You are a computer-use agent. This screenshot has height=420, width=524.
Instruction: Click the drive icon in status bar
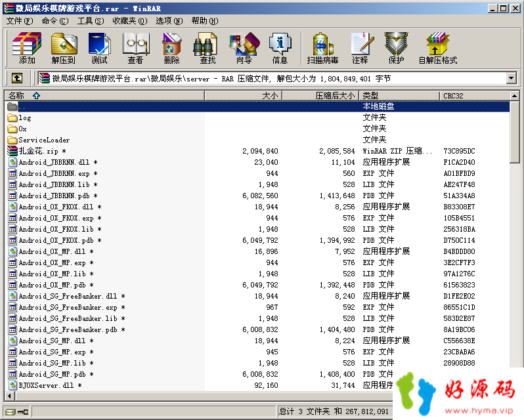(x=11, y=411)
